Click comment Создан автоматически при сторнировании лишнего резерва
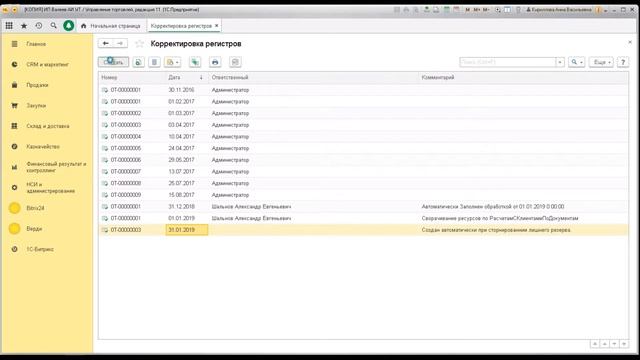 (x=496, y=230)
